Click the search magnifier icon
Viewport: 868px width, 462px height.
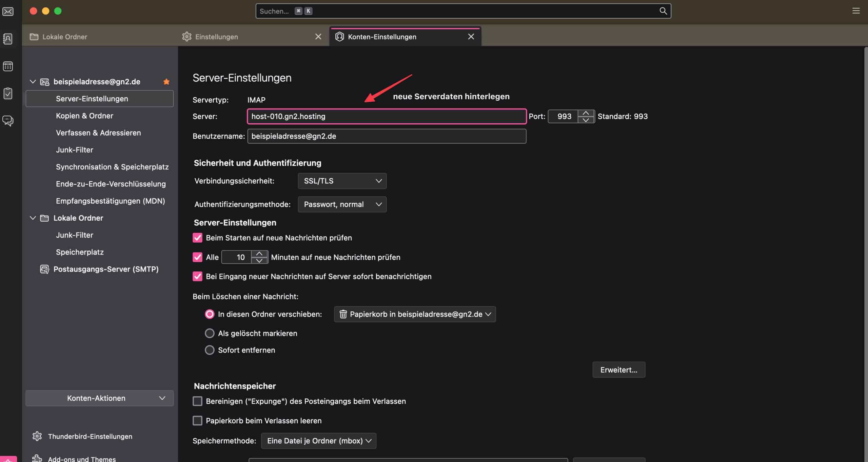point(663,11)
